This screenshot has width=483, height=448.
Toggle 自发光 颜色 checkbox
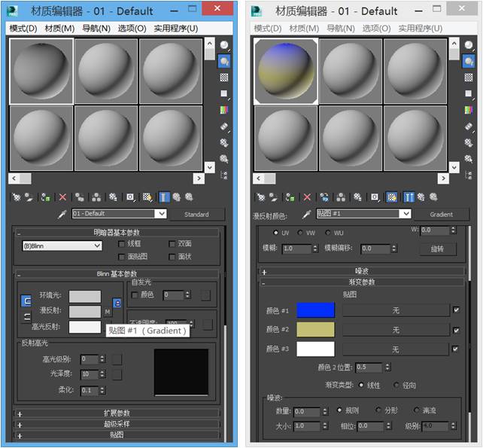click(135, 294)
